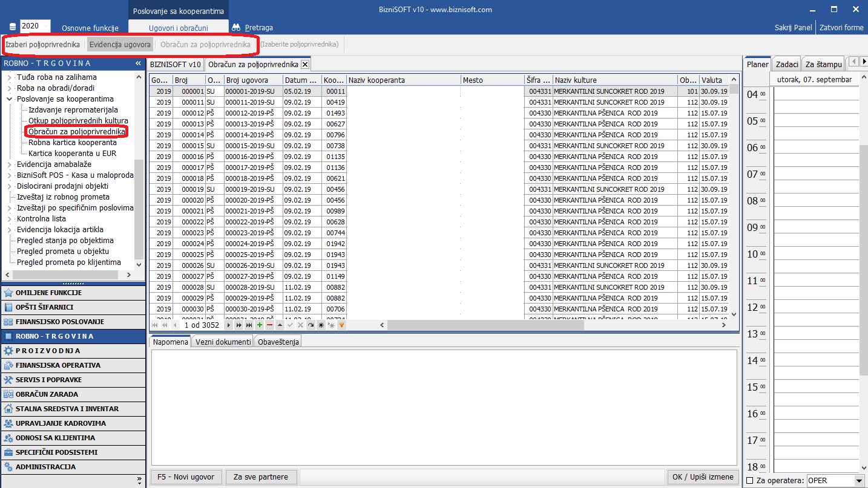Click the OK / Upiši izmene button

tap(703, 477)
